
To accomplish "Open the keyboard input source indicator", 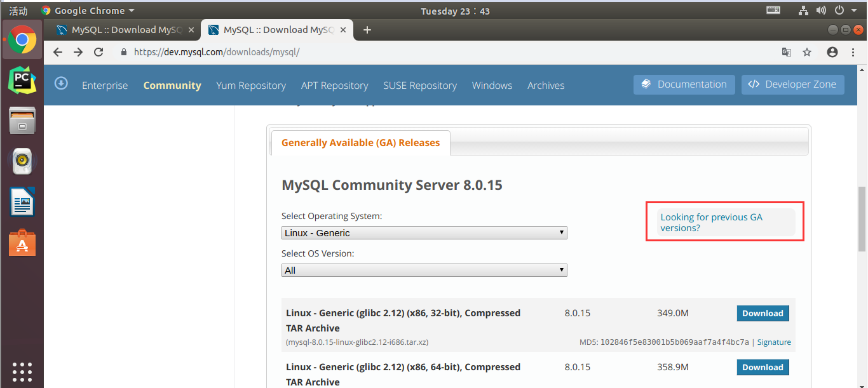I will tap(773, 10).
